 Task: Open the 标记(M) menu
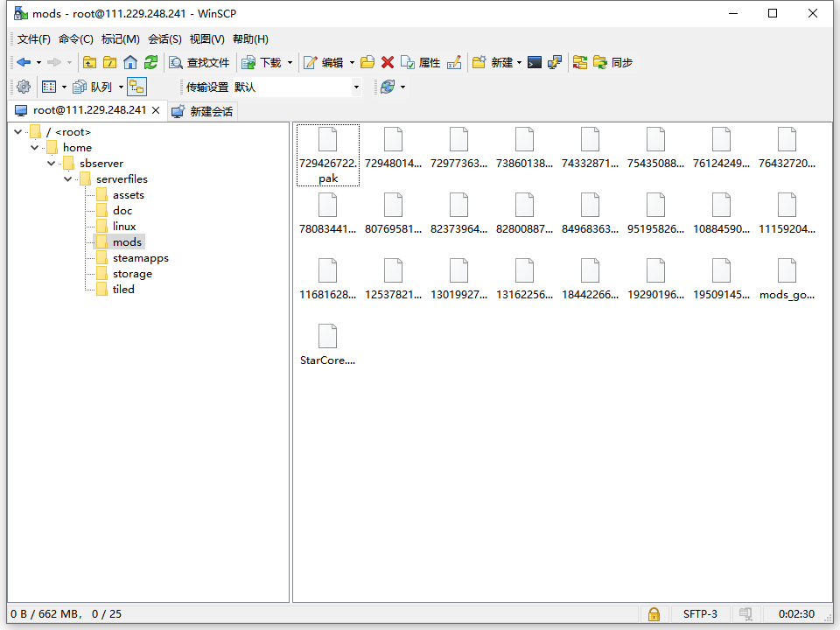click(x=121, y=39)
